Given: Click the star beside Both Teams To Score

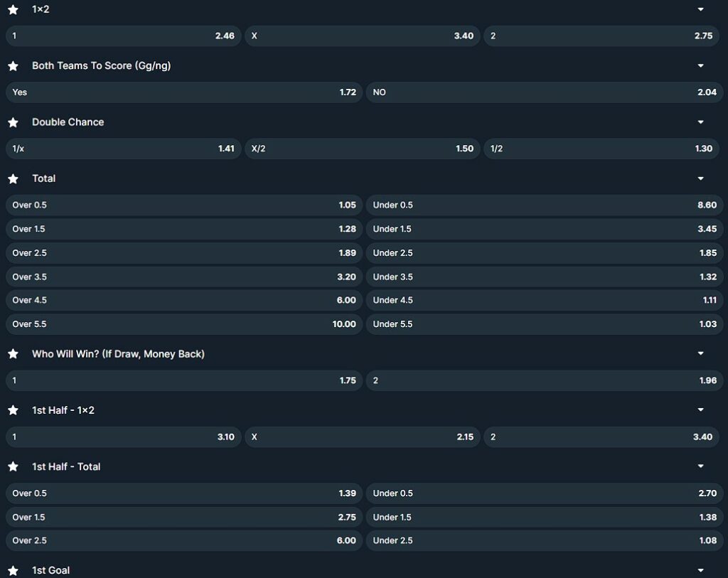Looking at the screenshot, I should pos(13,65).
